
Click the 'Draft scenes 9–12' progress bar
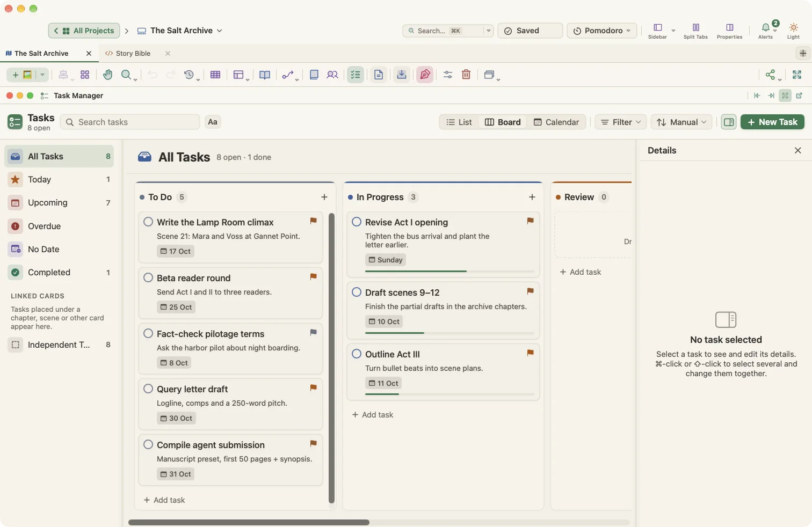tap(450, 333)
